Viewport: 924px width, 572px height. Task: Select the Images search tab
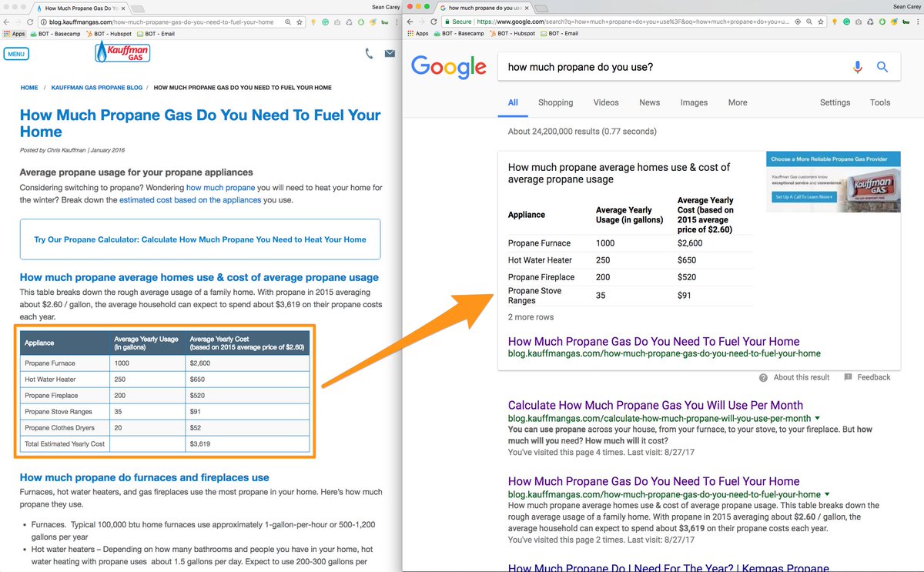click(694, 102)
